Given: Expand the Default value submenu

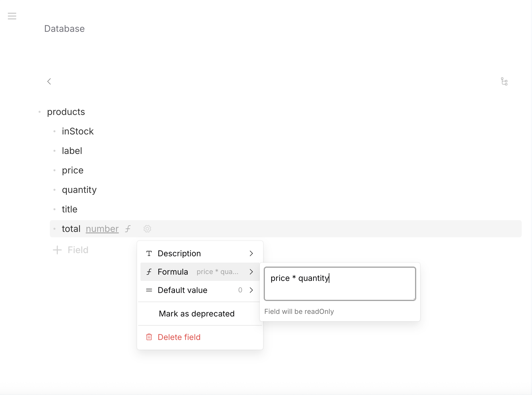Looking at the screenshot, I should [x=251, y=290].
